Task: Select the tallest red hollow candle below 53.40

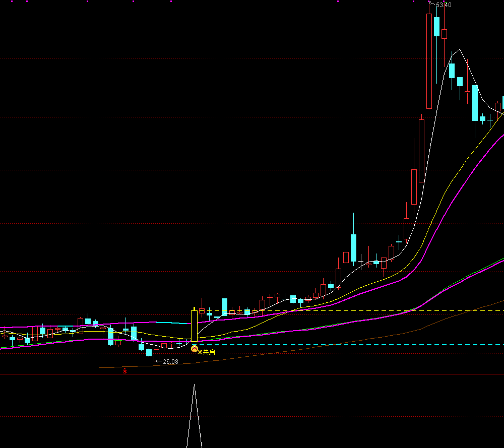Action: point(429,61)
